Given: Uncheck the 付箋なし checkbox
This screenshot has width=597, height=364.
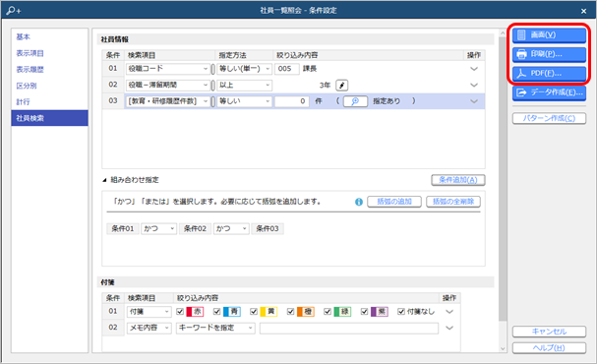Looking at the screenshot, I should [x=401, y=312].
